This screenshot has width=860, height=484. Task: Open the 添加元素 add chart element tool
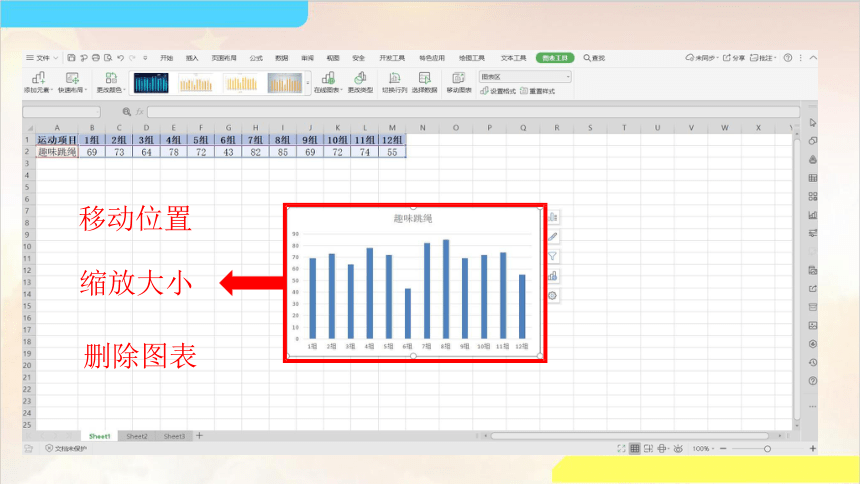tap(38, 82)
